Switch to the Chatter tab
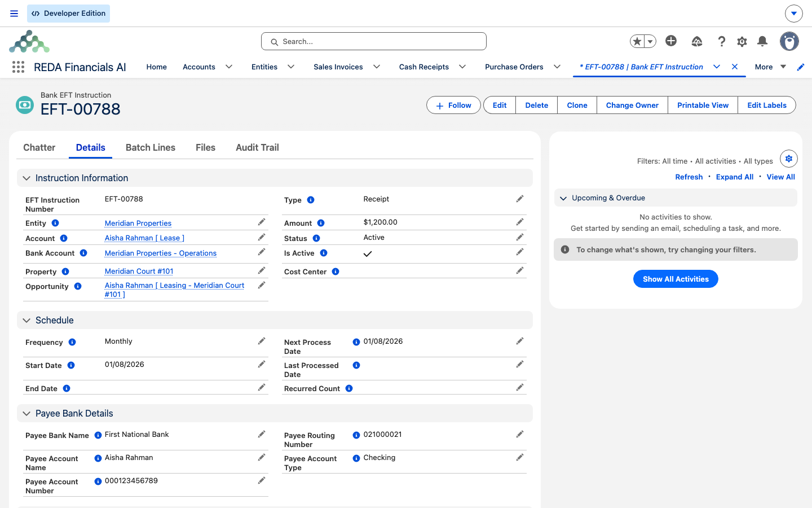 point(39,147)
